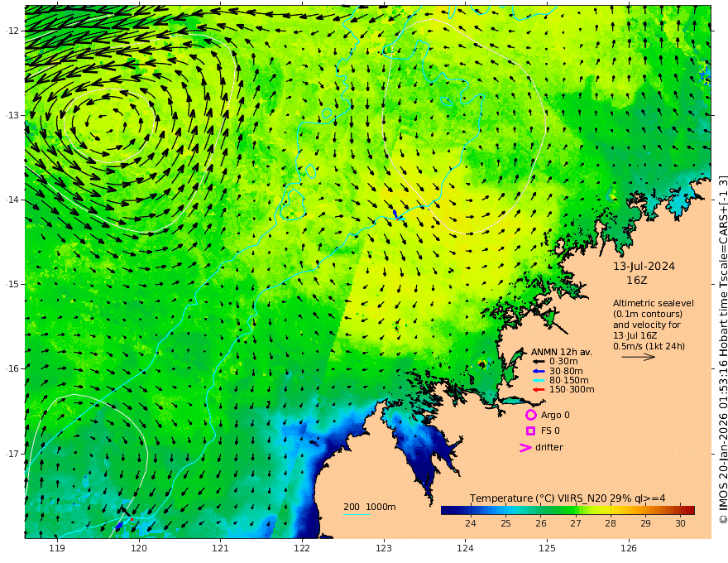
Task: Click the black 0-30m arrow legend icon
Action: (539, 362)
